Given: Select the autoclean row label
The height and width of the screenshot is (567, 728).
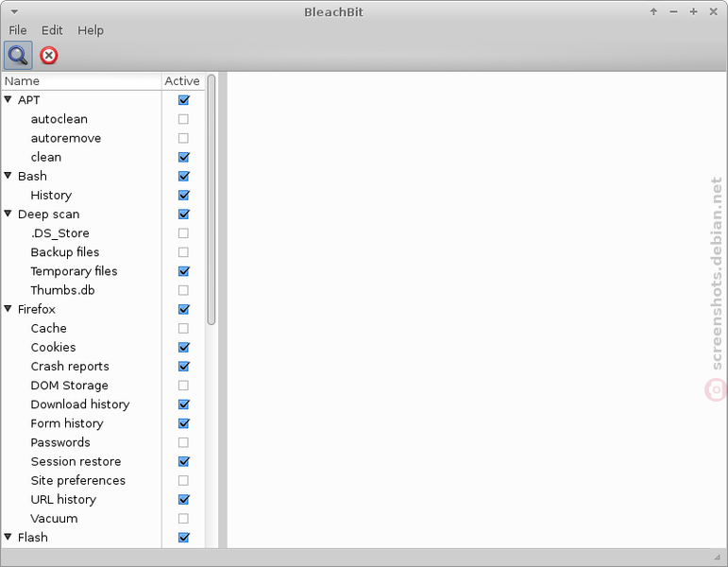Looking at the screenshot, I should coord(59,119).
